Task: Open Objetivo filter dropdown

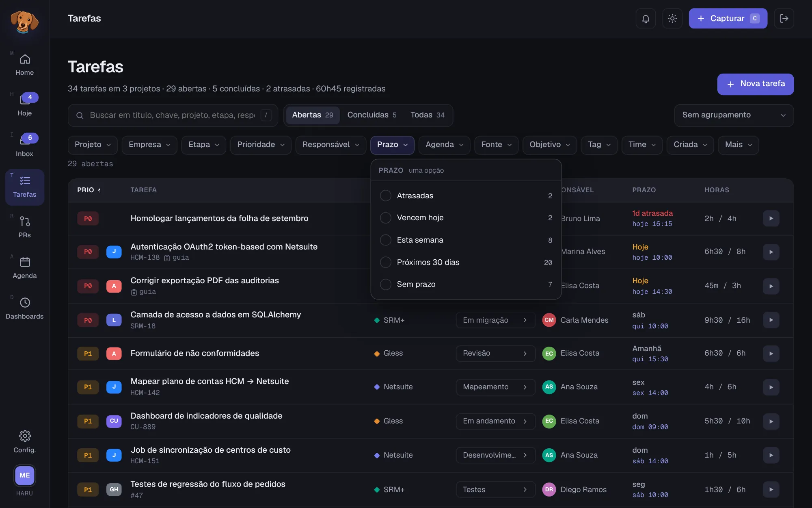Action: 550,145
